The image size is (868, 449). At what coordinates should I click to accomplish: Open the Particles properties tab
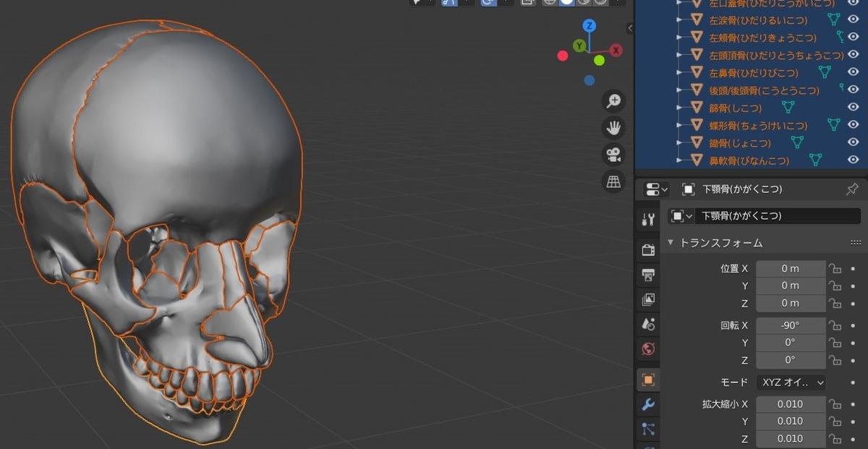pos(648,429)
